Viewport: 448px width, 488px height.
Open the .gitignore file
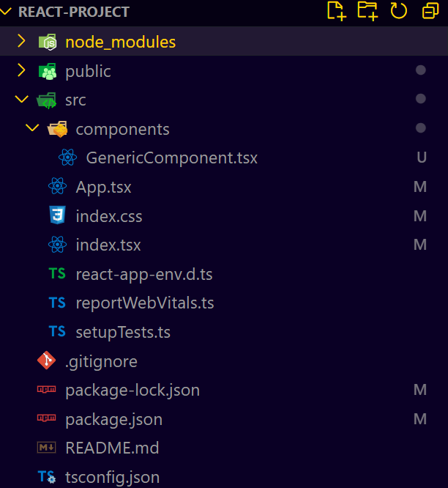tap(101, 362)
